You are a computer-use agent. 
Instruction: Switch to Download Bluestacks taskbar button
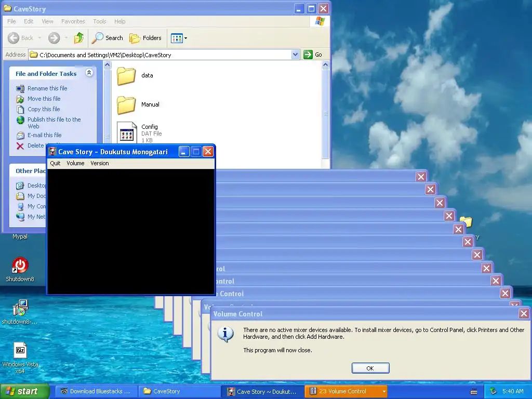[96, 392]
